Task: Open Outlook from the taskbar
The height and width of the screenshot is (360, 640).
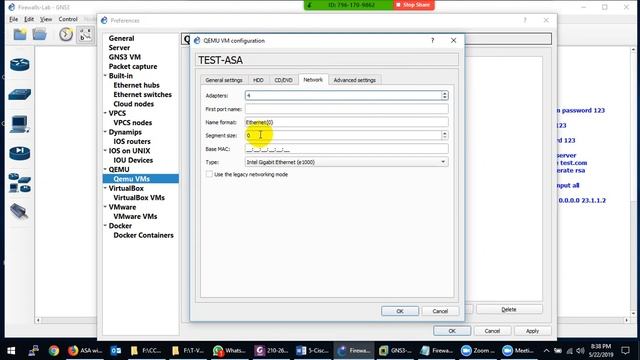Action: click(116, 351)
